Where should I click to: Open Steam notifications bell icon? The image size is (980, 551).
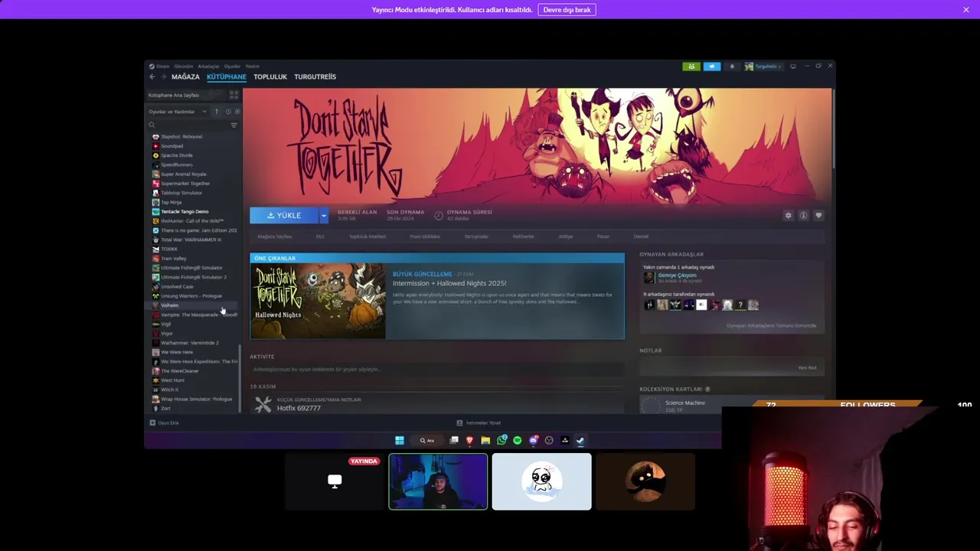pos(732,67)
